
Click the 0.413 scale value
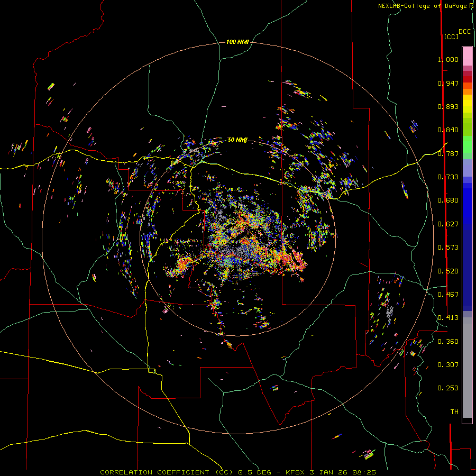[x=448, y=318]
